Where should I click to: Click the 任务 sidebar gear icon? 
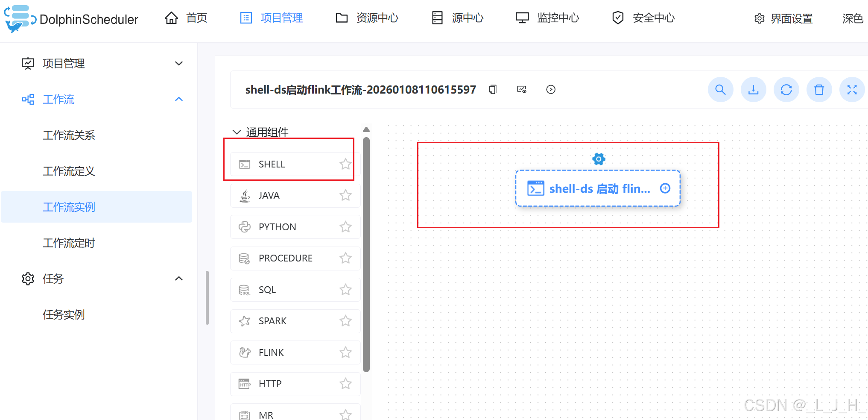click(x=28, y=279)
